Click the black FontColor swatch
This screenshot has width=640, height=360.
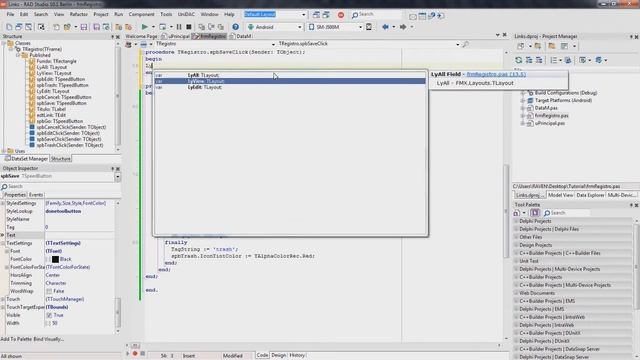click(56, 259)
